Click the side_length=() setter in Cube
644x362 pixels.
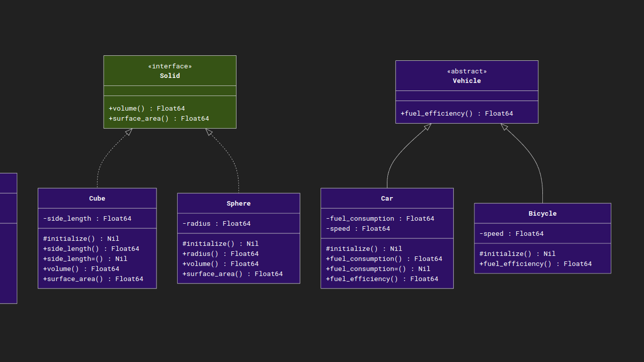click(85, 259)
